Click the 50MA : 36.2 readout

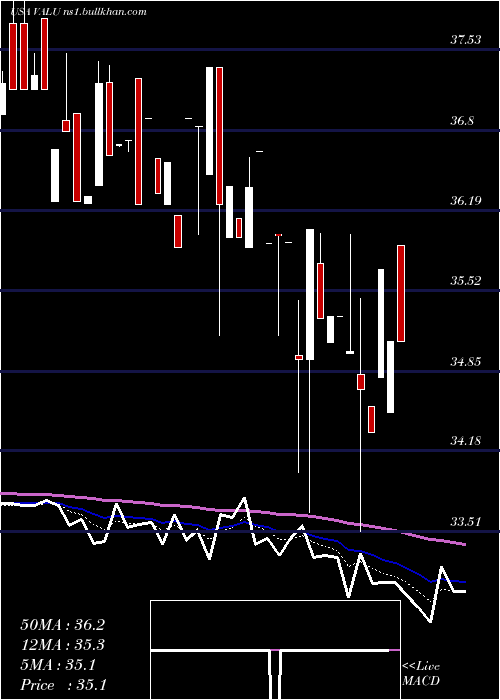62,625
